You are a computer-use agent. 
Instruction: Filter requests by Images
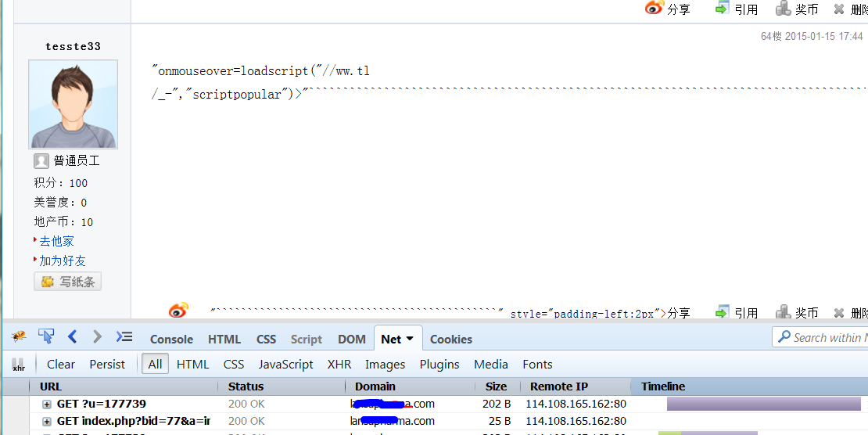coord(385,364)
